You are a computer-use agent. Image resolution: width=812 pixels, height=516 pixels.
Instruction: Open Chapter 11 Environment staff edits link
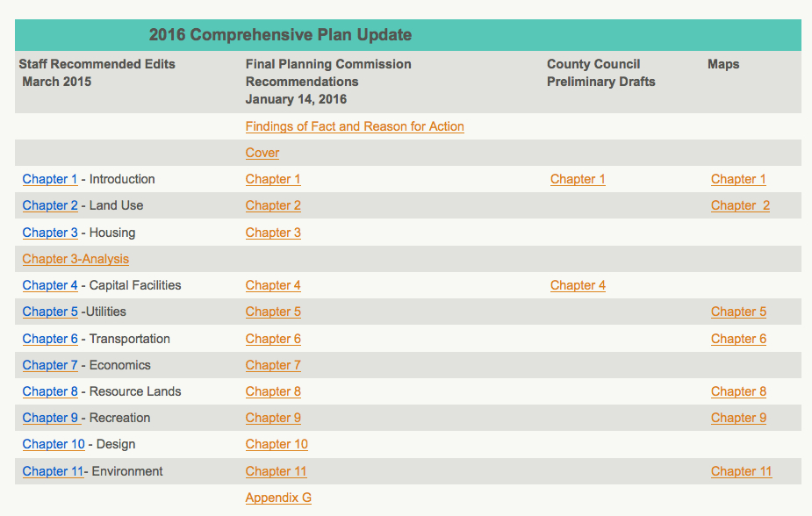tap(51, 471)
